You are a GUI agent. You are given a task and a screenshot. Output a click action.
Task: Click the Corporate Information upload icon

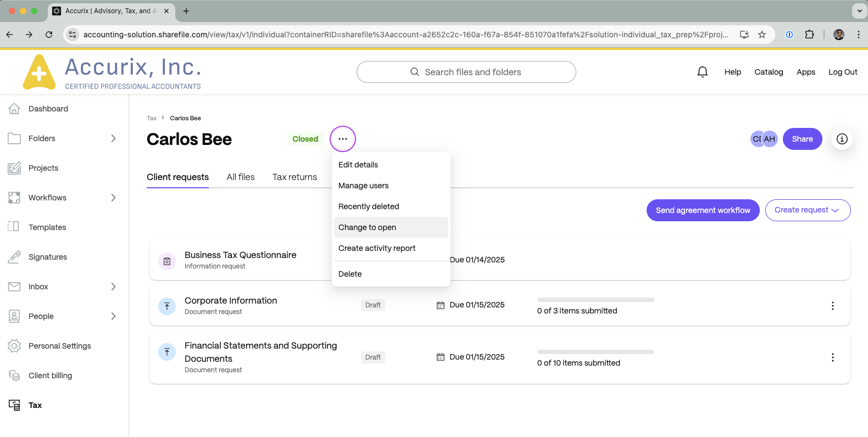coord(167,306)
